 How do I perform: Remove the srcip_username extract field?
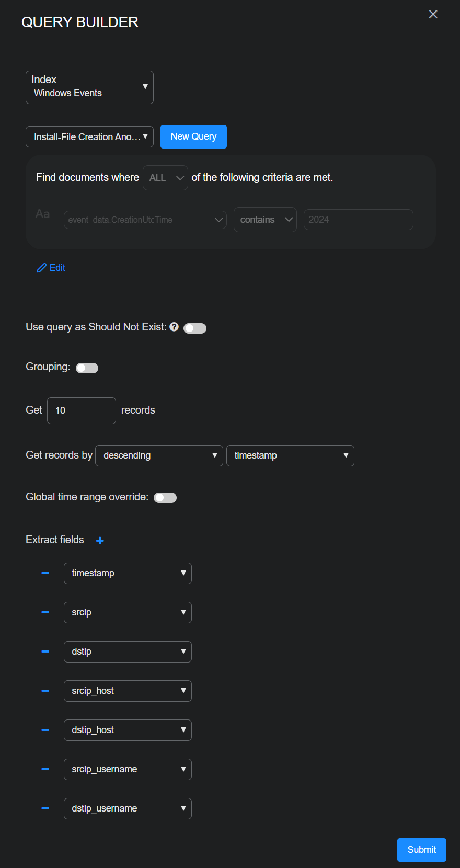[45, 769]
